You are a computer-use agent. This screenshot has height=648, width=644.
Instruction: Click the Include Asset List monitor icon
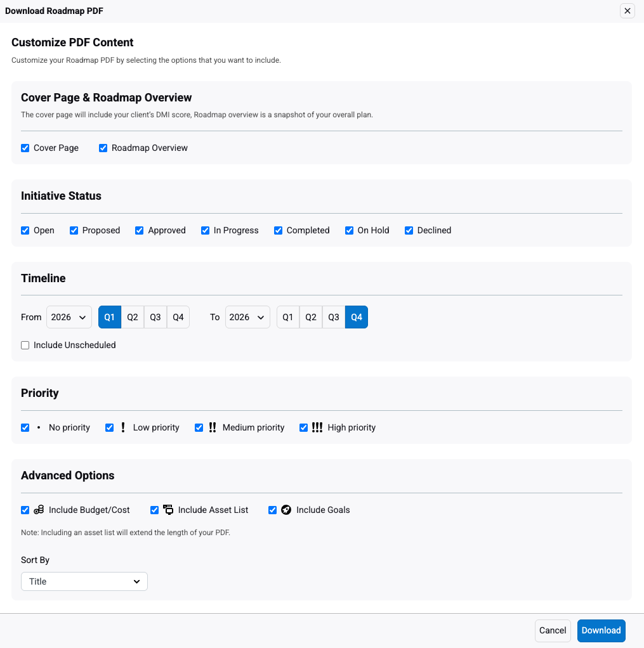[168, 510]
